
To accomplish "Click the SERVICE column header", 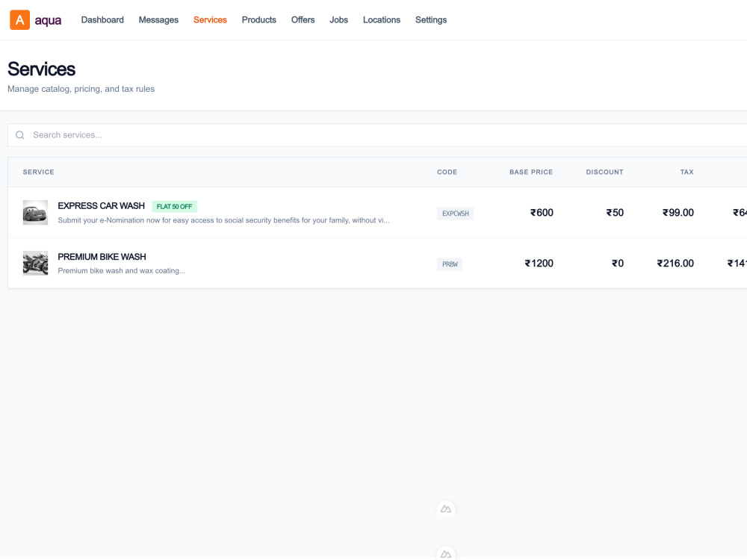I will coord(39,172).
